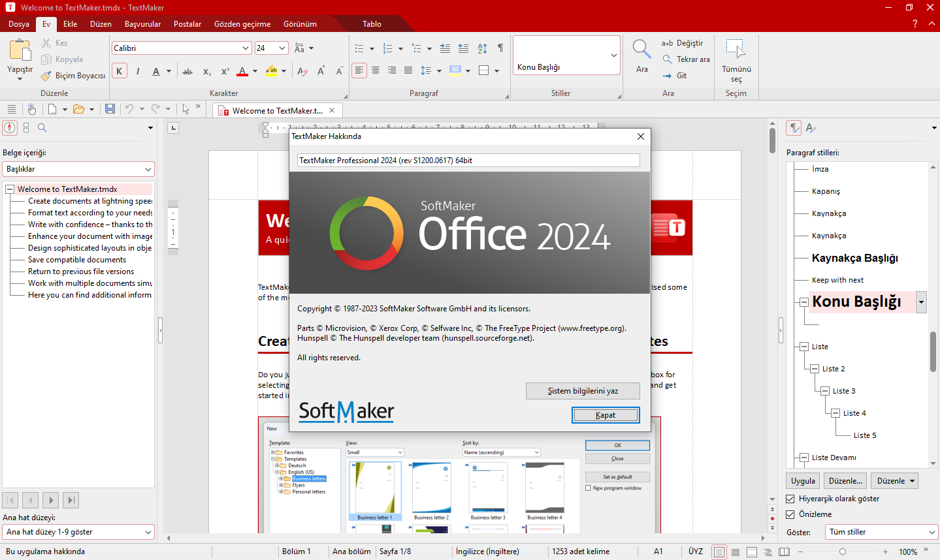Viewport: 940px width, 560px height.
Task: Center align the paragraph
Action: click(376, 70)
